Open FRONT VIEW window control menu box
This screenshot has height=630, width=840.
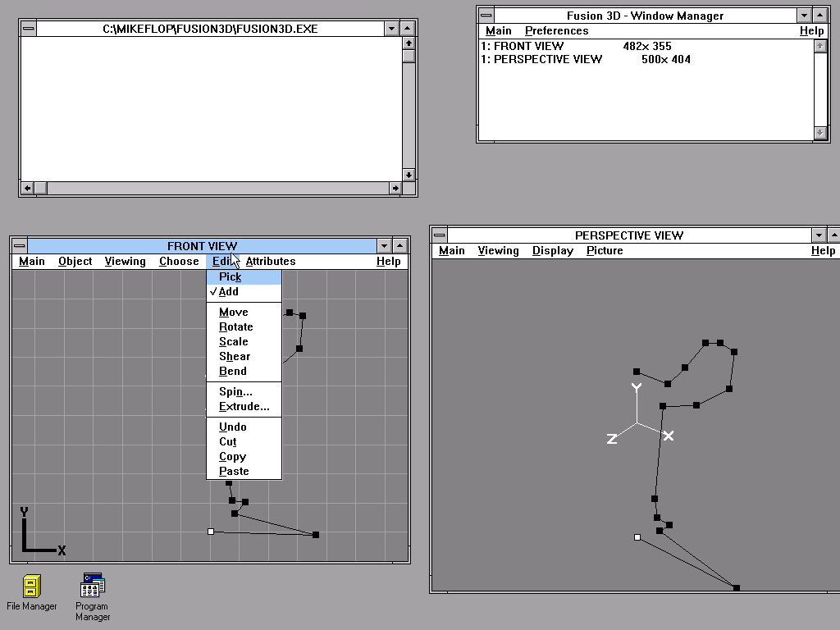(x=19, y=246)
